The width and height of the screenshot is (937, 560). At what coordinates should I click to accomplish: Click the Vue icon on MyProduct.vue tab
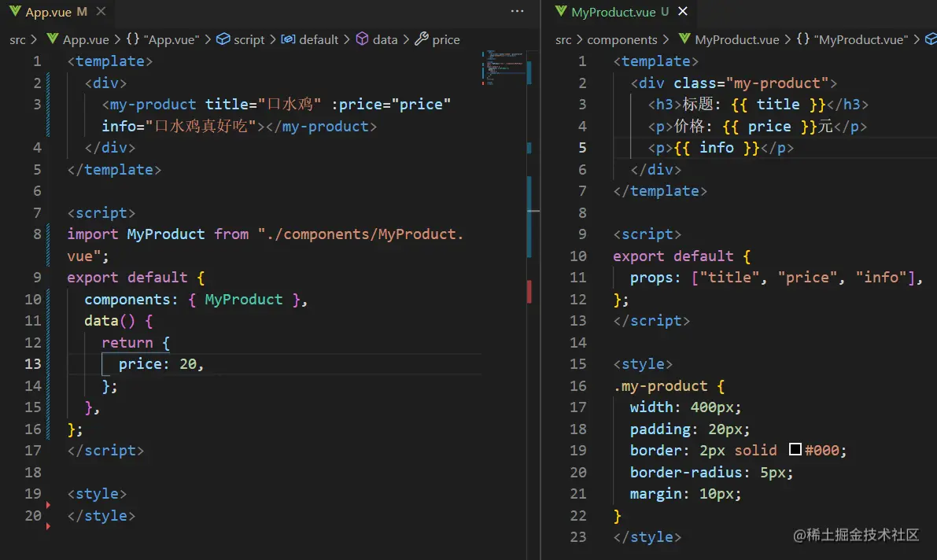pos(560,11)
